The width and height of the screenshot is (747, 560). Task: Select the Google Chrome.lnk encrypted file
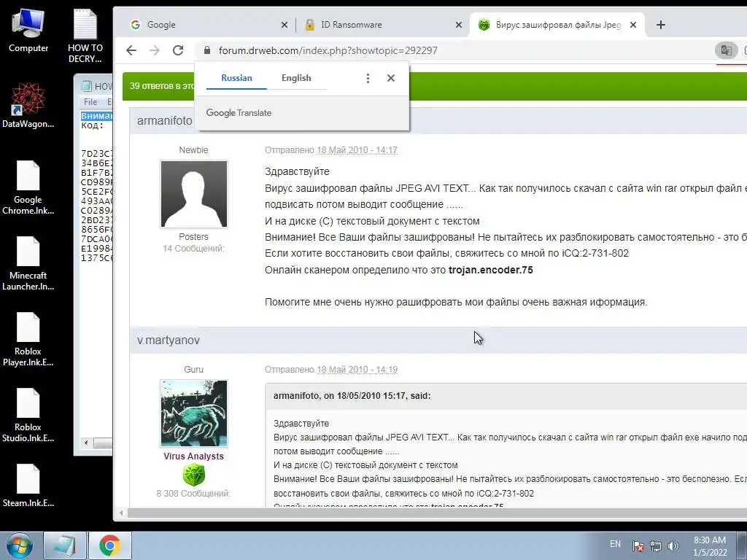pos(28,187)
